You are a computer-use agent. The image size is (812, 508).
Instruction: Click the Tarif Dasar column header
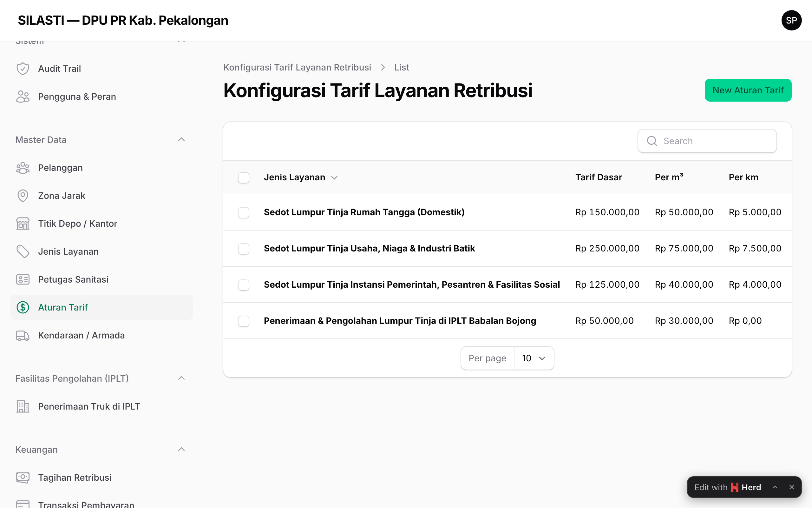[599, 177]
